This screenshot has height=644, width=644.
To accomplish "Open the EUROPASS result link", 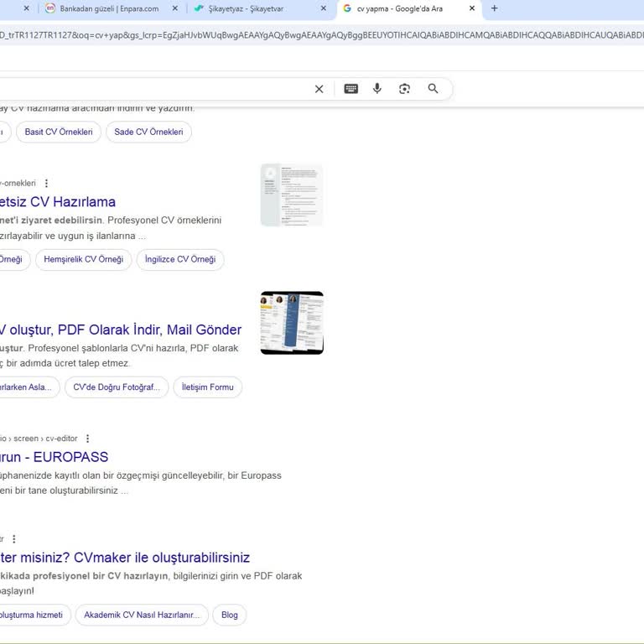I will [x=55, y=457].
